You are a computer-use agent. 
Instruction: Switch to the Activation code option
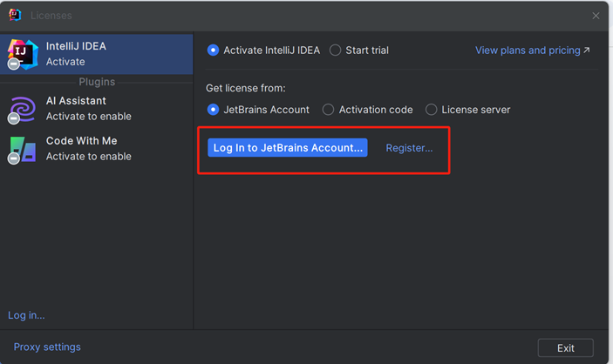(329, 110)
